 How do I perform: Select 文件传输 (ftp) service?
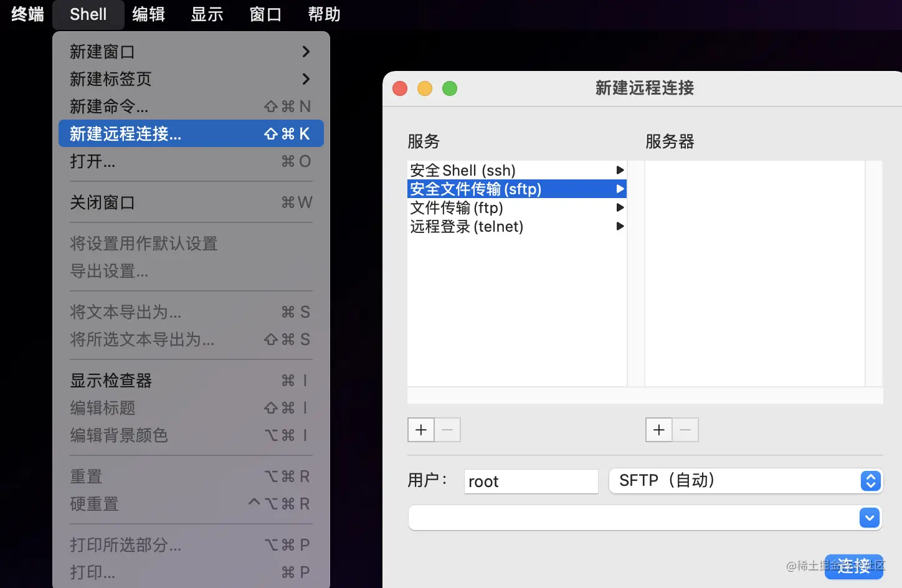coord(516,207)
